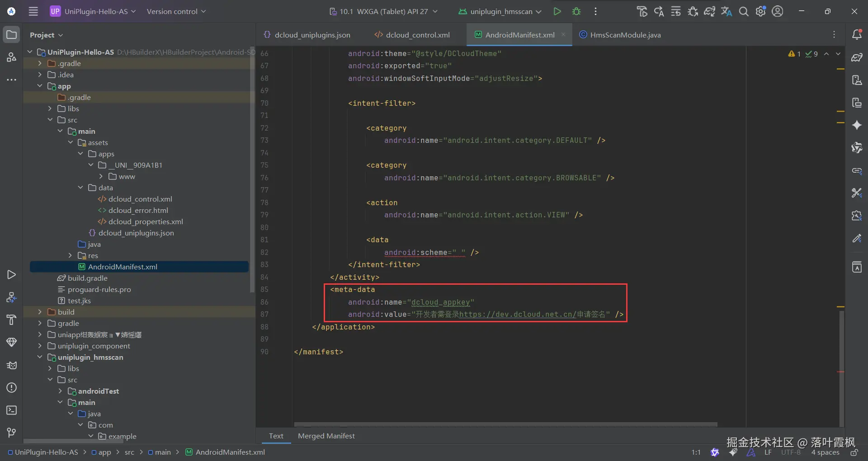Open the Running Devices panel
The image size is (868, 461).
click(x=857, y=103)
